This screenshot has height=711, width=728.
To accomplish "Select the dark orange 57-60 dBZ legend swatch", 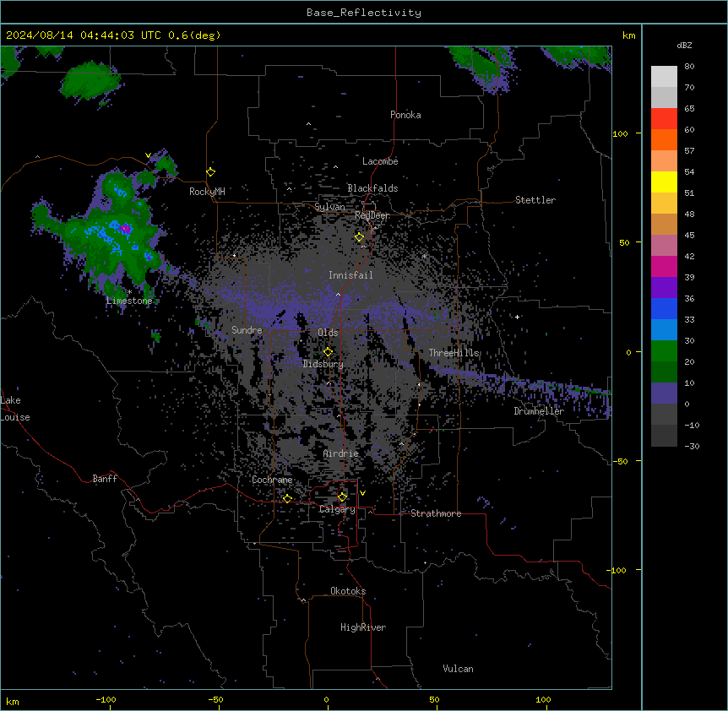I will (664, 139).
